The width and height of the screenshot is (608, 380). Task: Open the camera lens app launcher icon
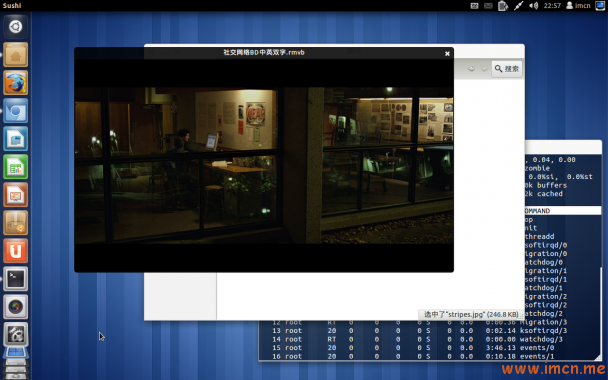tap(16, 306)
